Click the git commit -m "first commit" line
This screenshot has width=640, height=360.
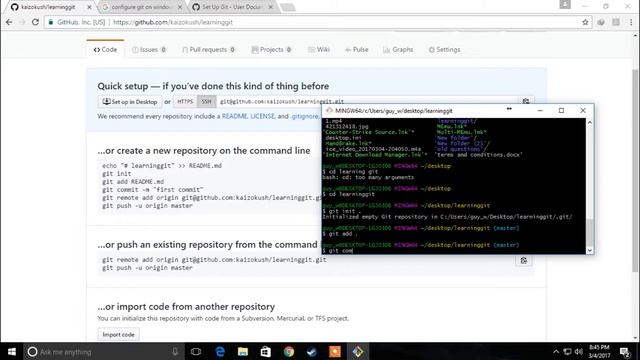click(153, 190)
